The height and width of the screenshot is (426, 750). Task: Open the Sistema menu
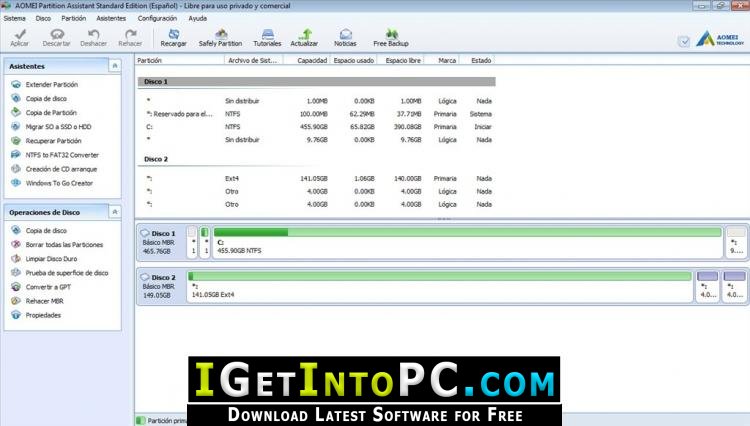[x=14, y=18]
